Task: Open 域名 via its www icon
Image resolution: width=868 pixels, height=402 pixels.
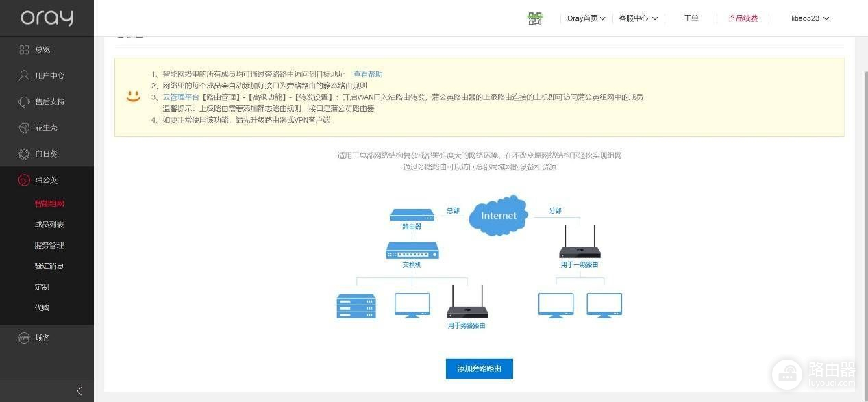Action: tap(24, 338)
